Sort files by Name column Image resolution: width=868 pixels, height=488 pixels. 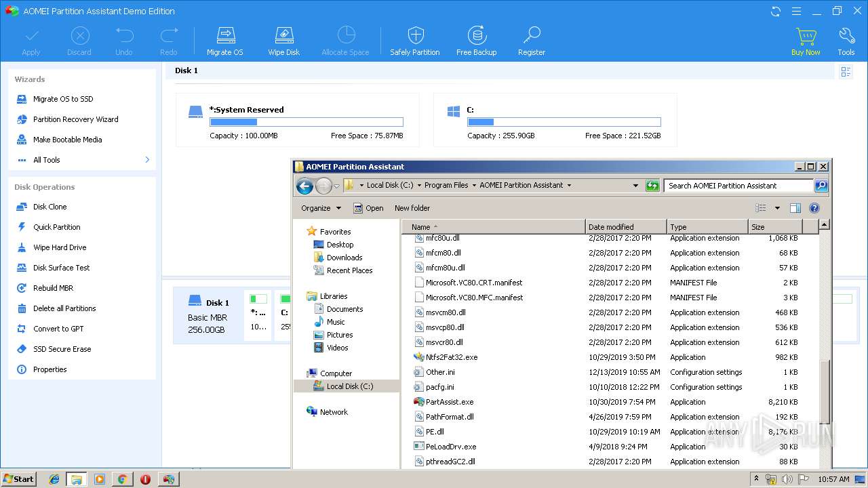click(x=494, y=227)
